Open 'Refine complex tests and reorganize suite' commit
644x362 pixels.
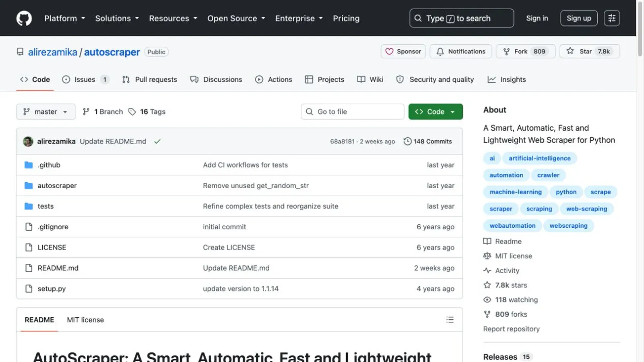(x=270, y=206)
